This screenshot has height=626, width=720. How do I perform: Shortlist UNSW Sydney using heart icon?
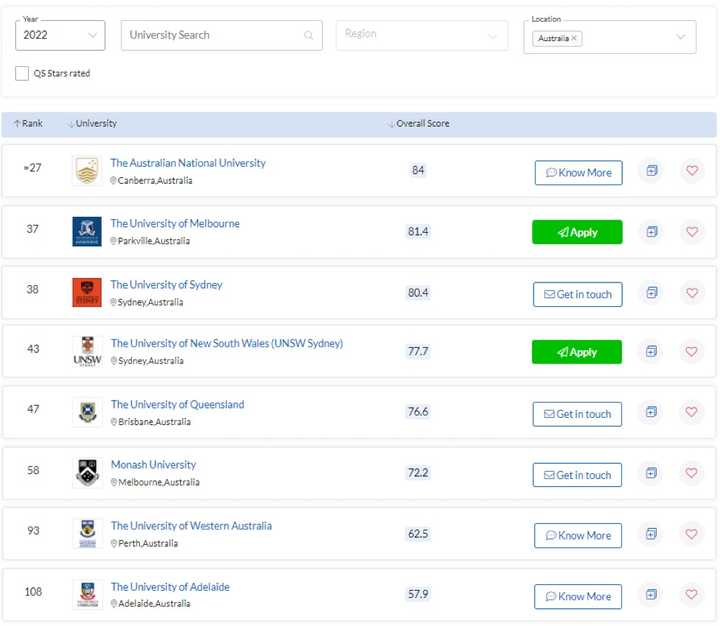click(x=692, y=351)
